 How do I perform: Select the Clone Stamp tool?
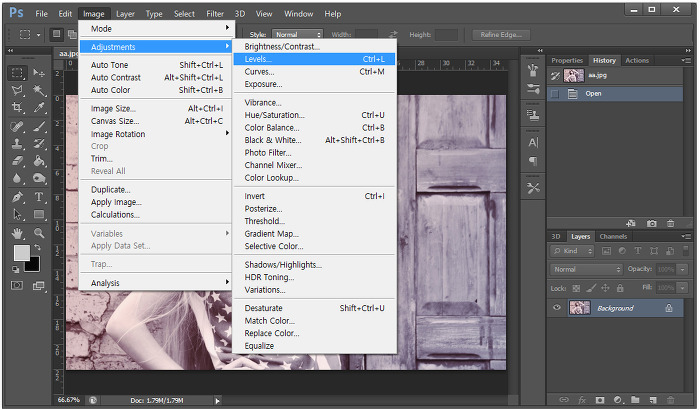(17, 144)
